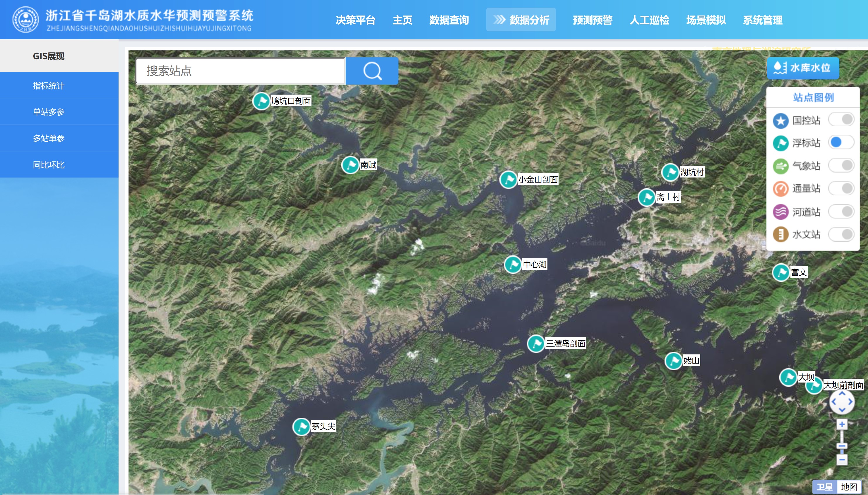The width and height of the screenshot is (868, 495).
Task: Click the 搜索站点 search input field
Action: (x=241, y=71)
